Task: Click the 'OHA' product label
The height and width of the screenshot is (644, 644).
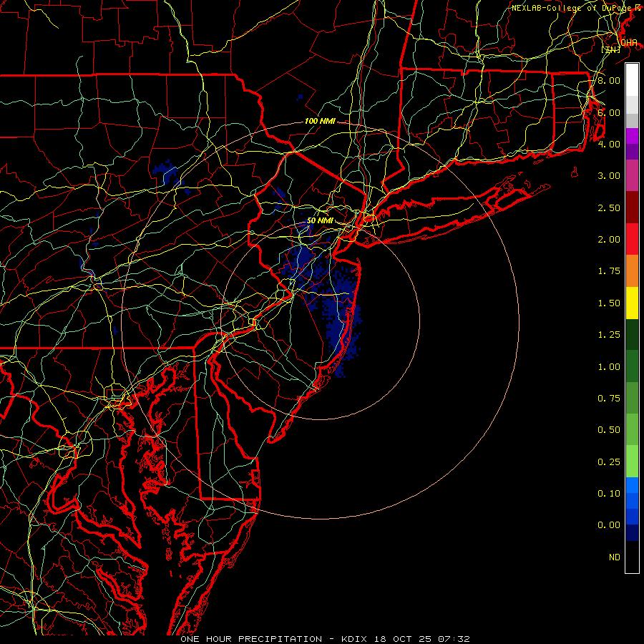Action: tap(629, 43)
